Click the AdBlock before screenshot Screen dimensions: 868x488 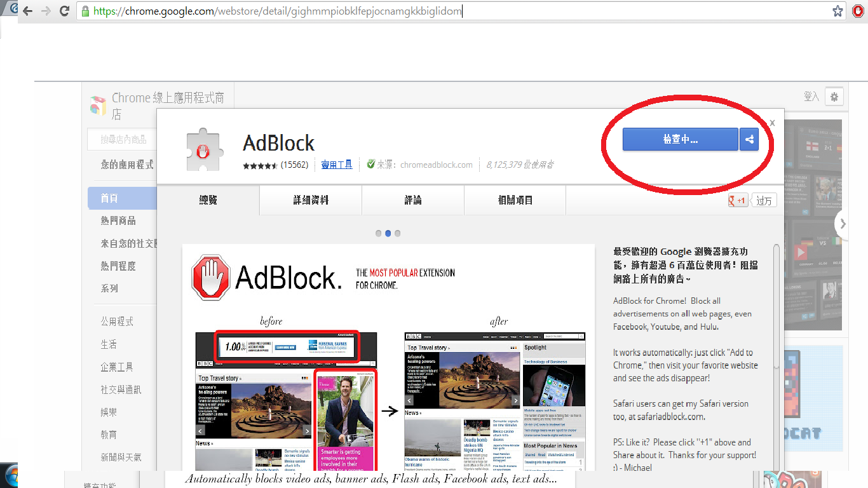[x=286, y=401]
